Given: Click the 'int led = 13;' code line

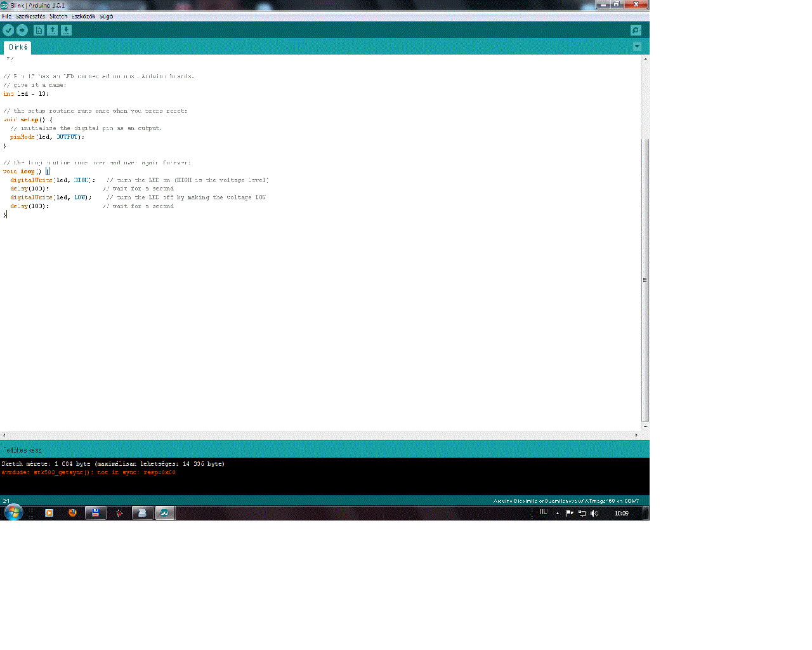Looking at the screenshot, I should (26, 94).
